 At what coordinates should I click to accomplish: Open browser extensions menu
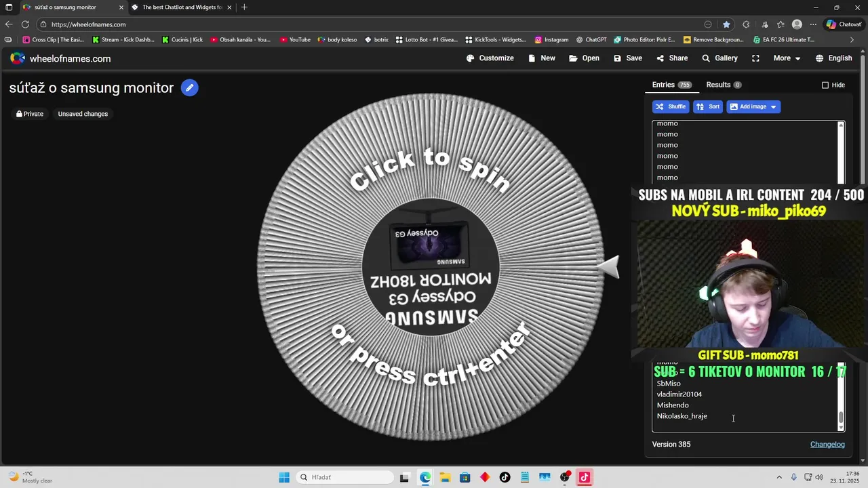point(746,24)
